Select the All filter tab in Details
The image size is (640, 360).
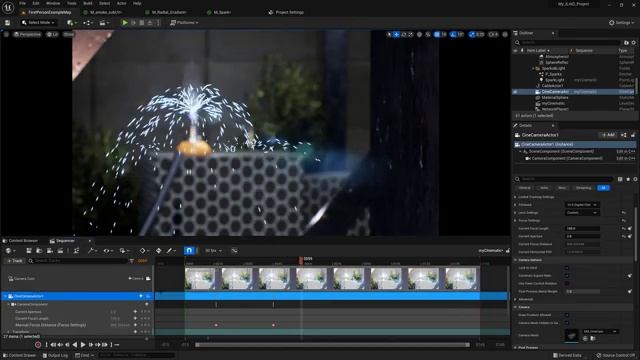pos(603,188)
